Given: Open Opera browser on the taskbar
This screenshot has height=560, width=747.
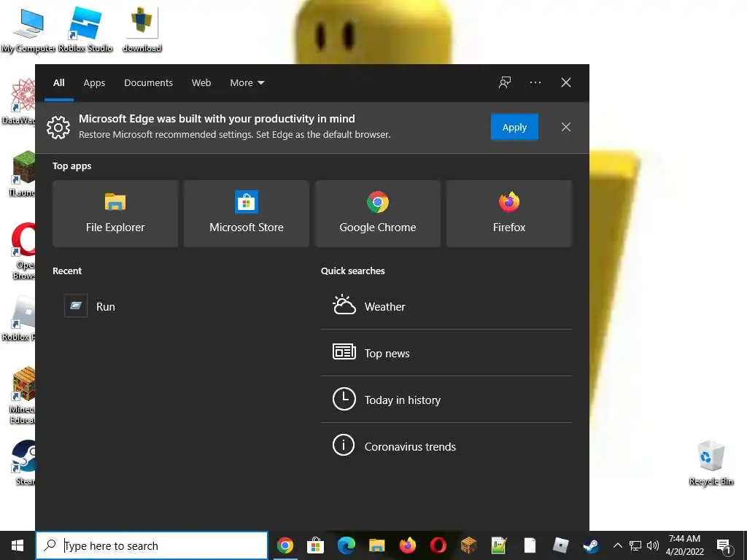Looking at the screenshot, I should pos(438,545).
